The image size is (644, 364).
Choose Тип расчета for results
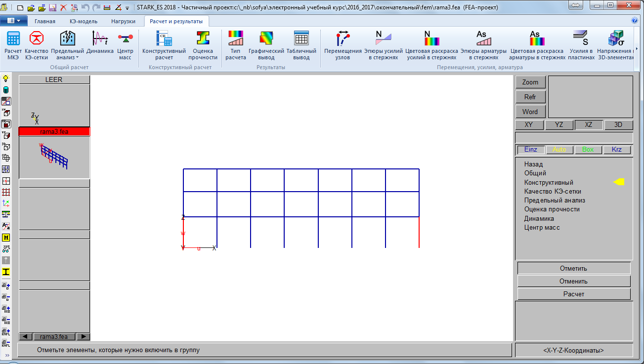tap(236, 45)
